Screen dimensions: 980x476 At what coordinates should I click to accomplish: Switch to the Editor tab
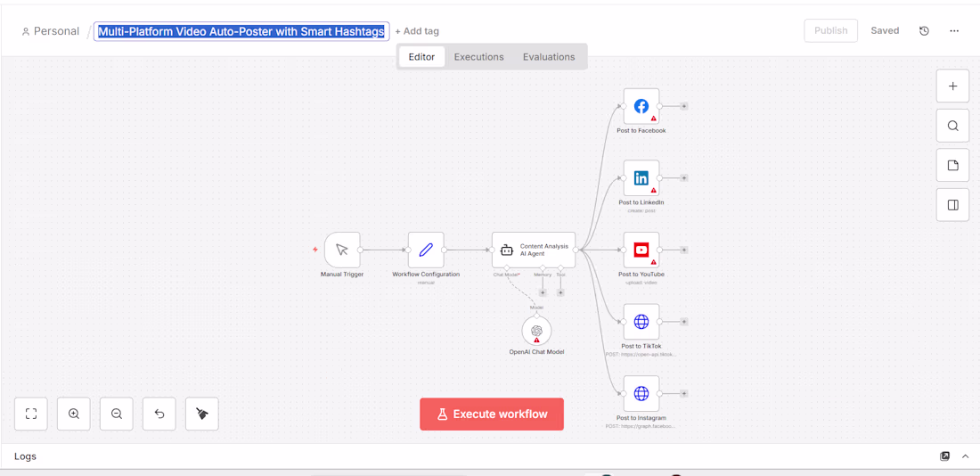[x=422, y=57]
